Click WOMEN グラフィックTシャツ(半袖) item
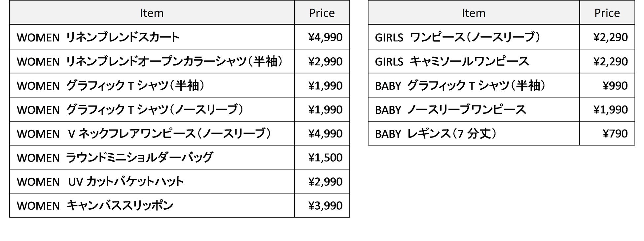Viewport: 644px width, 241px height. point(111,86)
